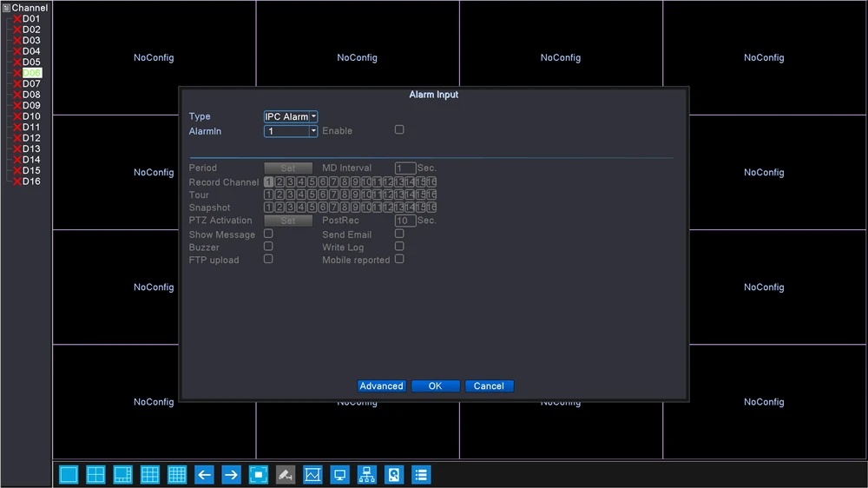Select channel D03 in the tree
This screenshot has height=488, width=868.
[31, 41]
